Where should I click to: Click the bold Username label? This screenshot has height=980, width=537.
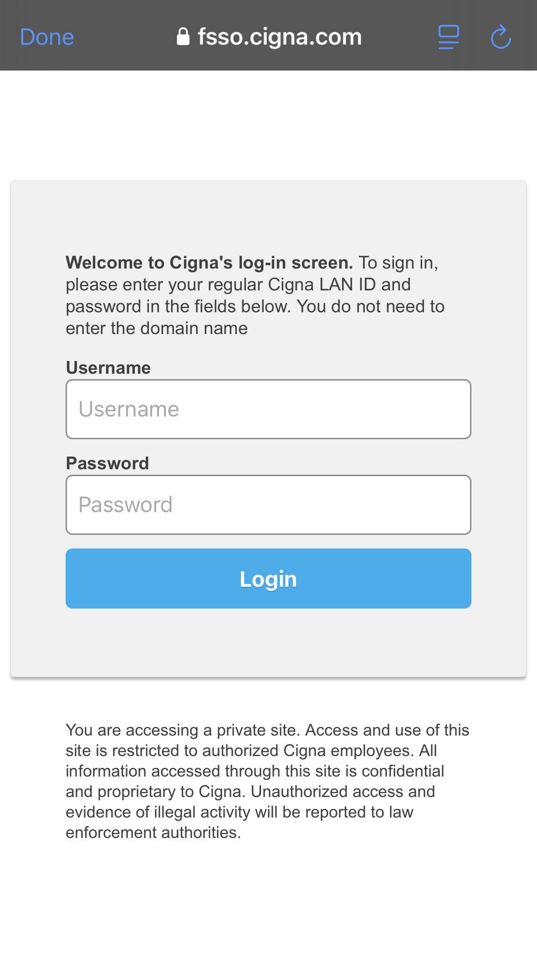[108, 367]
